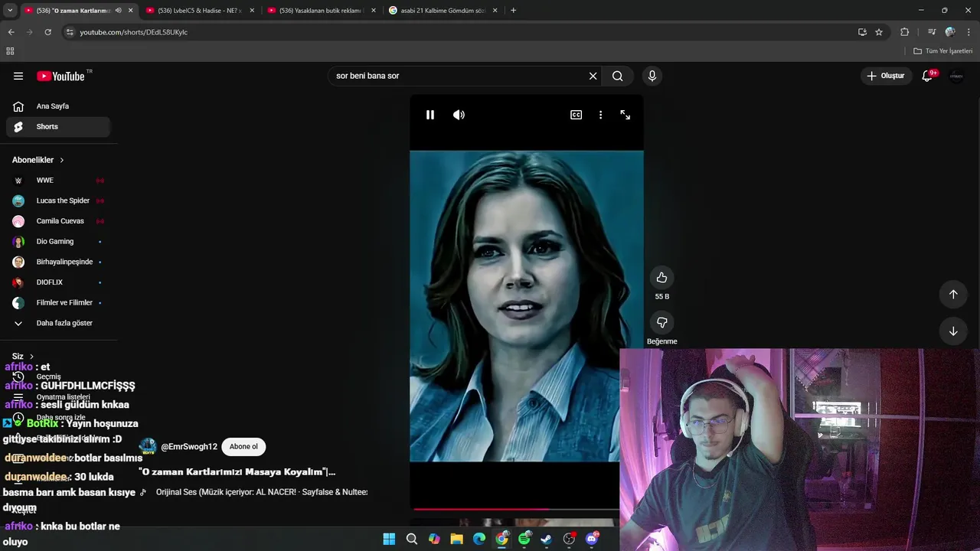This screenshot has height=551, width=980.
Task: Open Steam from the taskbar
Action: tap(547, 539)
